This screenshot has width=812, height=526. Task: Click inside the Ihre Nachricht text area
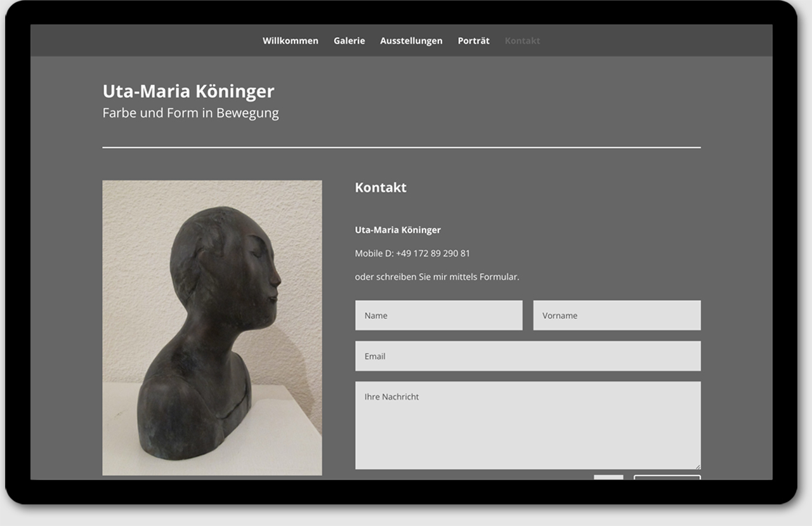click(527, 425)
